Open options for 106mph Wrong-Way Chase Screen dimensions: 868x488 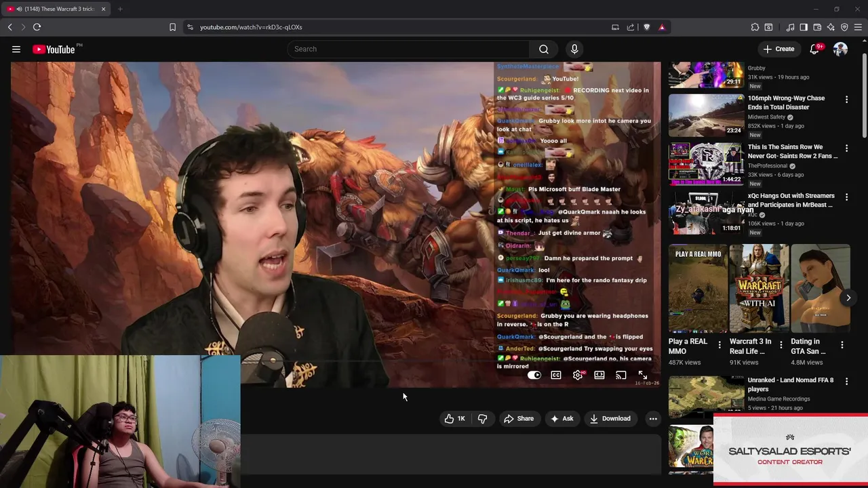coord(846,100)
